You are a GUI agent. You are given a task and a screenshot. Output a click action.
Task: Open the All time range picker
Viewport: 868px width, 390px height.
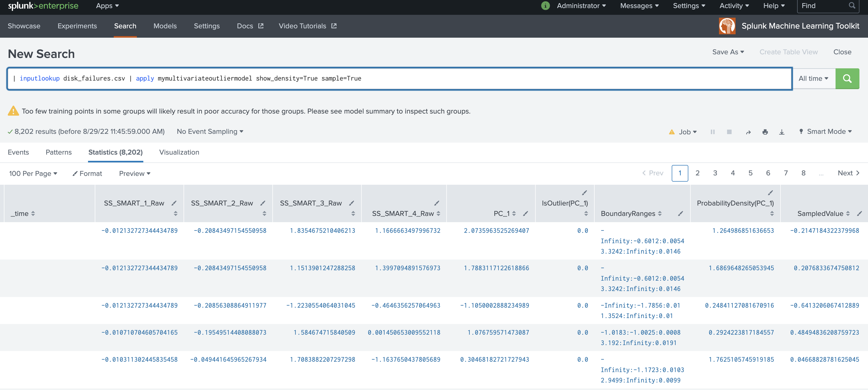coord(813,78)
